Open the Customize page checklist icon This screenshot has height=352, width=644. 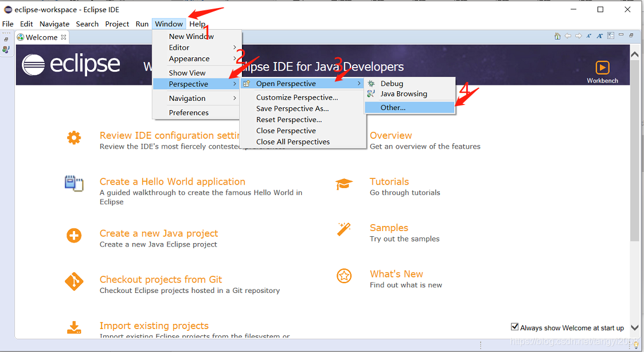[611, 36]
